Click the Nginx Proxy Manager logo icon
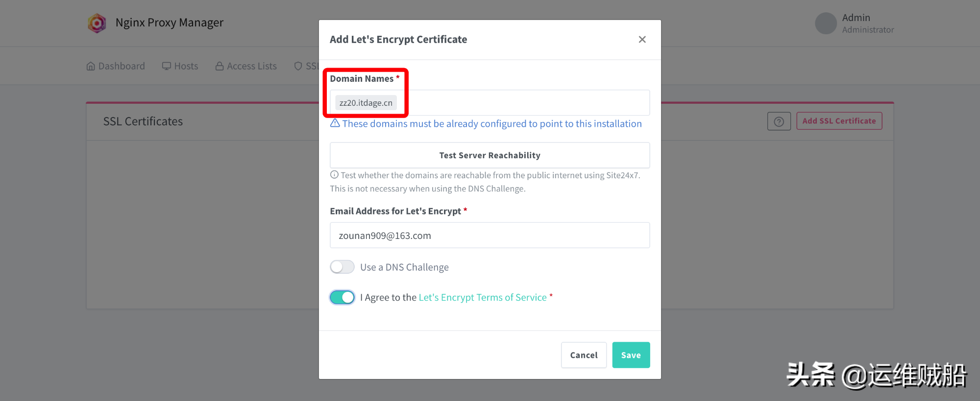The height and width of the screenshot is (401, 980). coord(97,23)
